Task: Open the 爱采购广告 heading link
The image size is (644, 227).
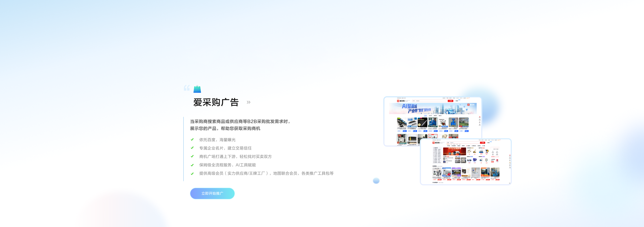Action: [216, 102]
